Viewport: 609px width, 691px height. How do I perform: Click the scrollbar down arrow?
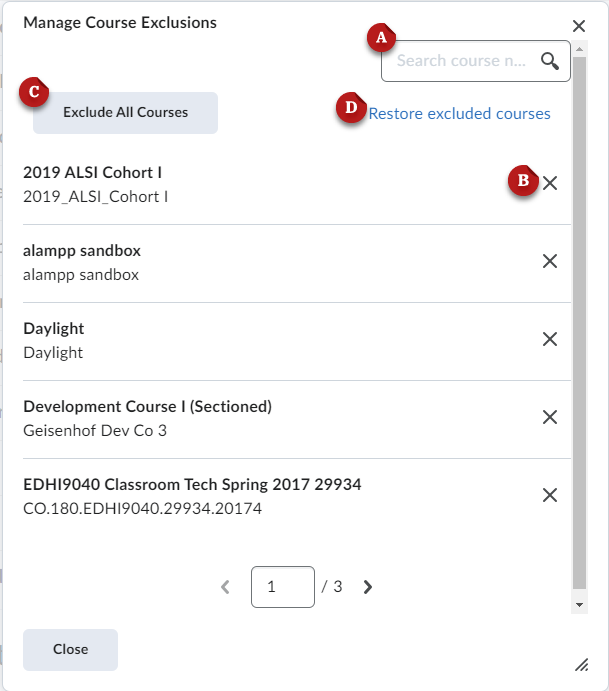coord(579,605)
